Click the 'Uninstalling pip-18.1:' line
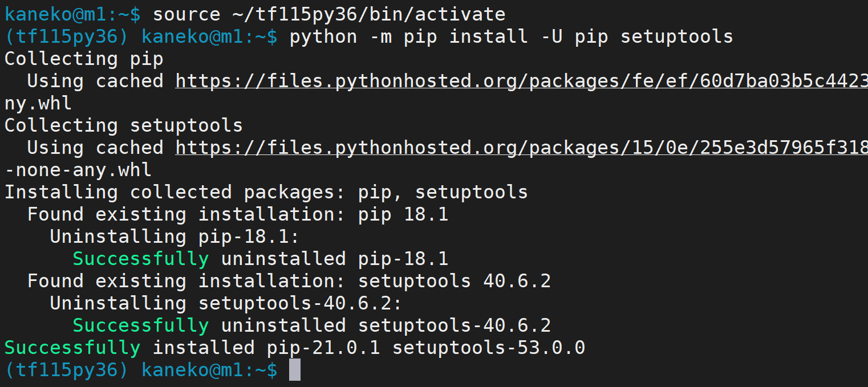868x387 pixels. coord(175,237)
